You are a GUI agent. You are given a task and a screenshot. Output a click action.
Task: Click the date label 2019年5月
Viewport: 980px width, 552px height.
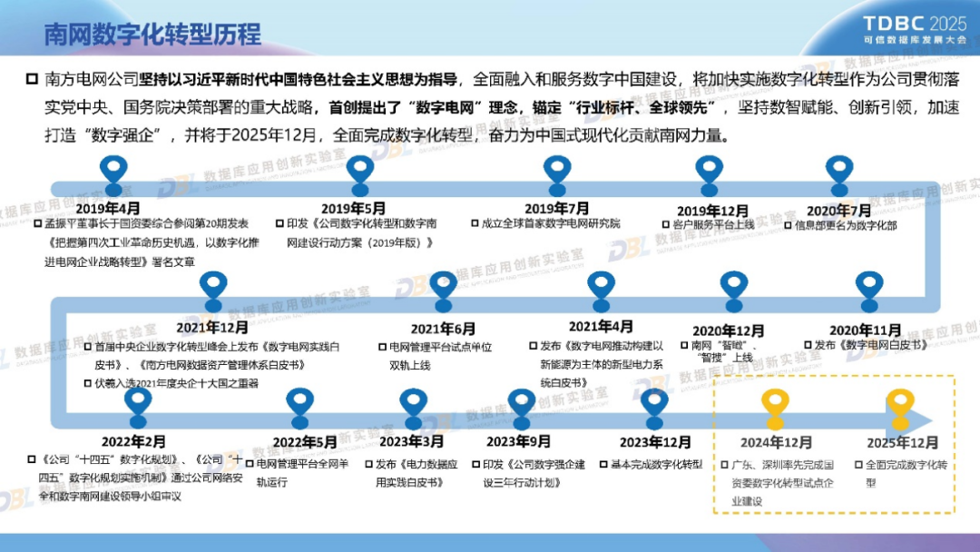coord(353,208)
